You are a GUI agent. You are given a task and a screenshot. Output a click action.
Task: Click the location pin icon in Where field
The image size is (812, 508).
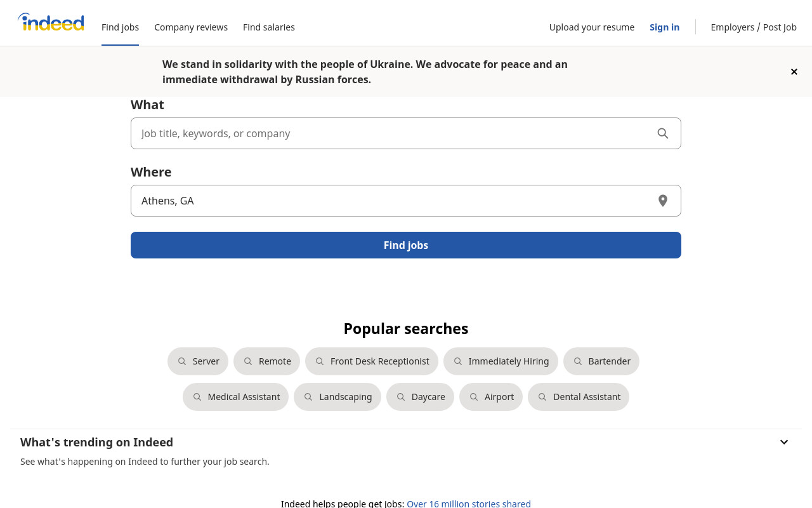click(x=663, y=201)
